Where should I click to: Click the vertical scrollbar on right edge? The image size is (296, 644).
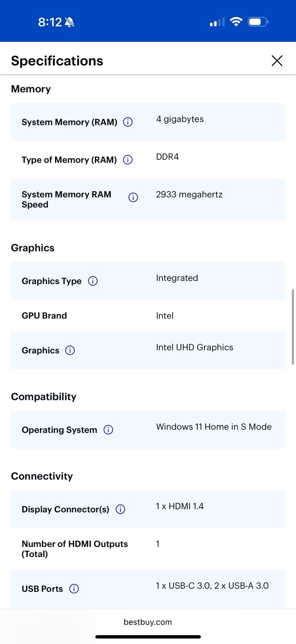pyautogui.click(x=293, y=327)
